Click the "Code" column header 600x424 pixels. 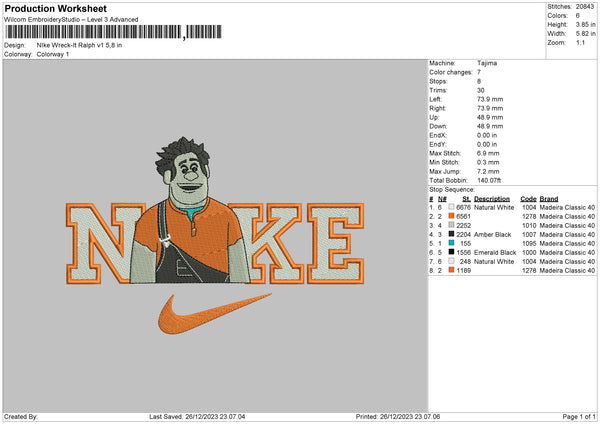(x=528, y=199)
